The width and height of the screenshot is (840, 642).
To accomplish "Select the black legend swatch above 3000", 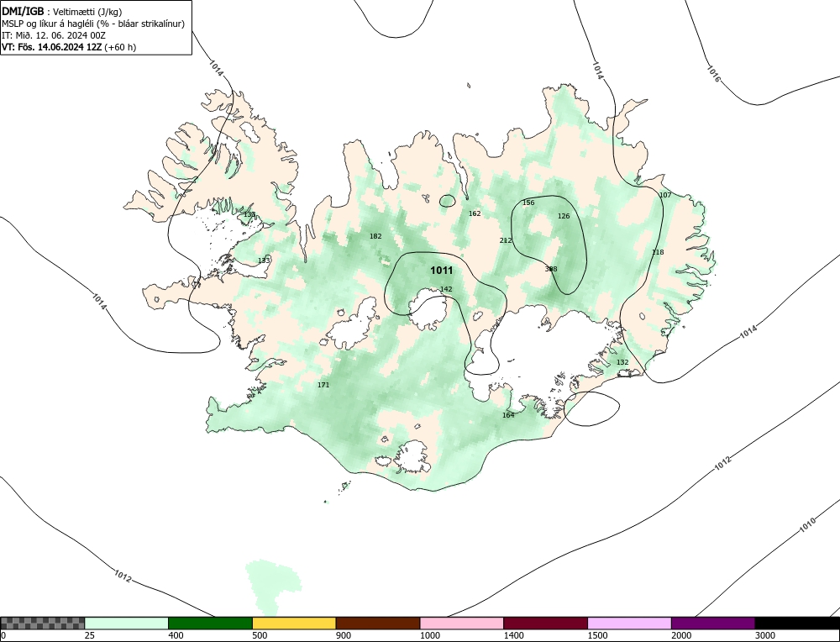I will coord(797,623).
